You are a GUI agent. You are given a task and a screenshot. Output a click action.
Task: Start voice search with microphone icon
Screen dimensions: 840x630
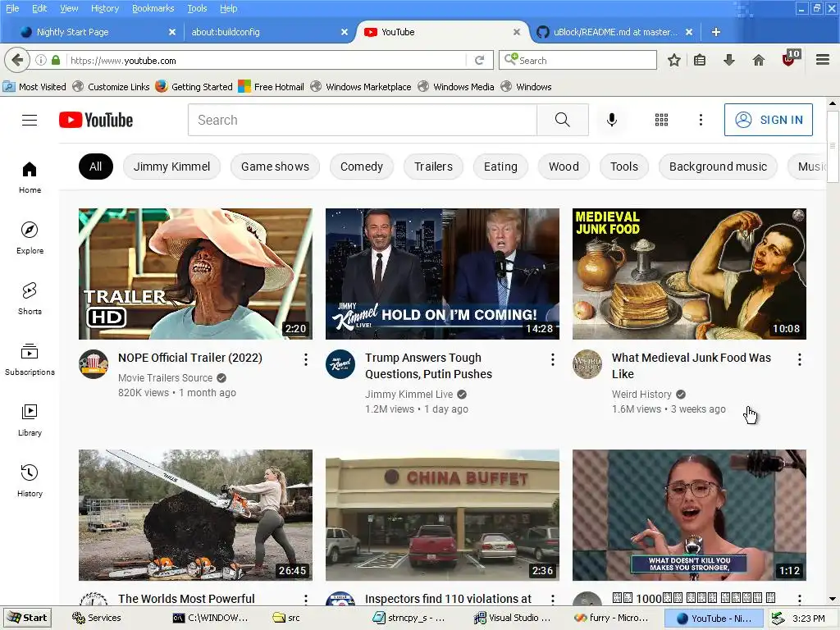tap(612, 120)
